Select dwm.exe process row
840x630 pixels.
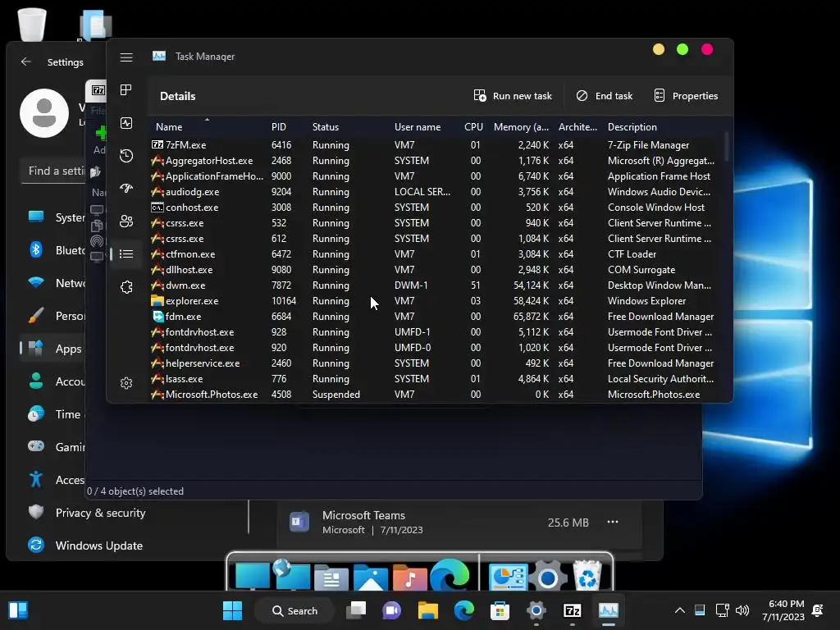tap(436, 285)
